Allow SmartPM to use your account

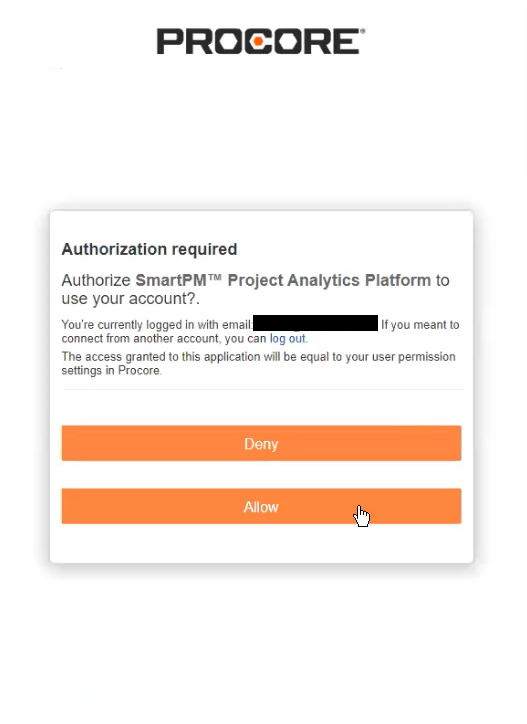261,506
